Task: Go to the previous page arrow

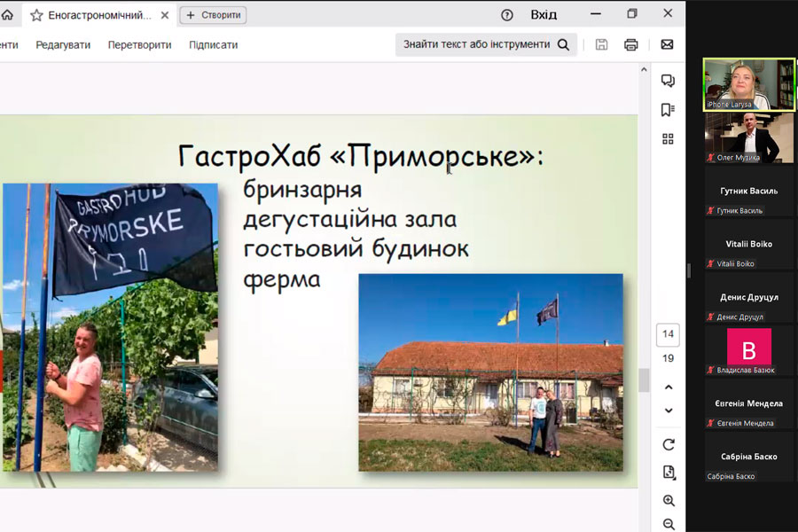Action: click(x=669, y=387)
